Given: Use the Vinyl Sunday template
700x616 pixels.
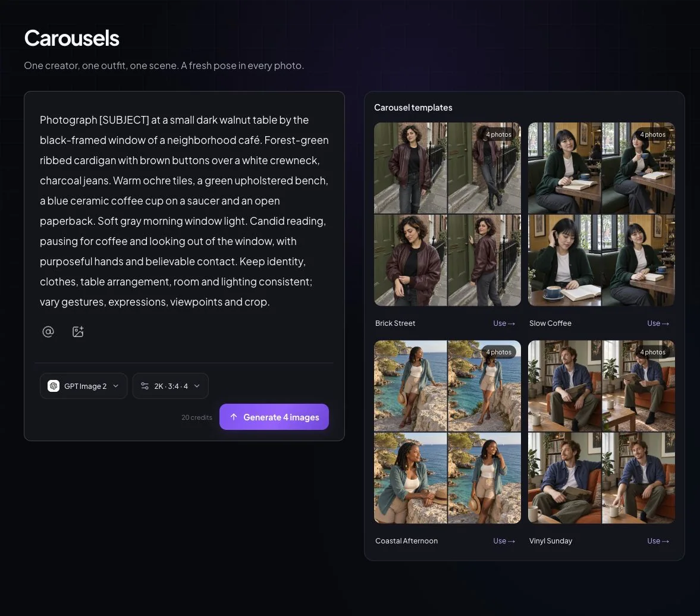Looking at the screenshot, I should click(658, 541).
